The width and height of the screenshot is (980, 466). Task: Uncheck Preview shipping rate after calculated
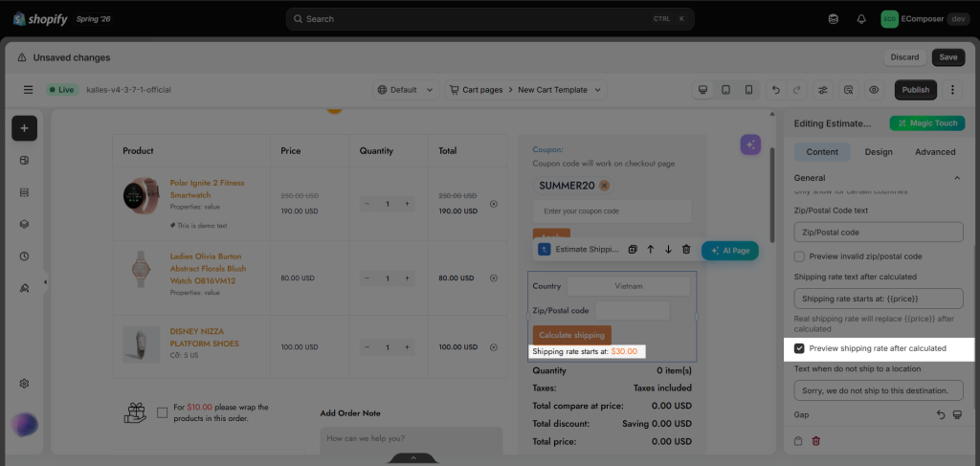pyautogui.click(x=799, y=348)
